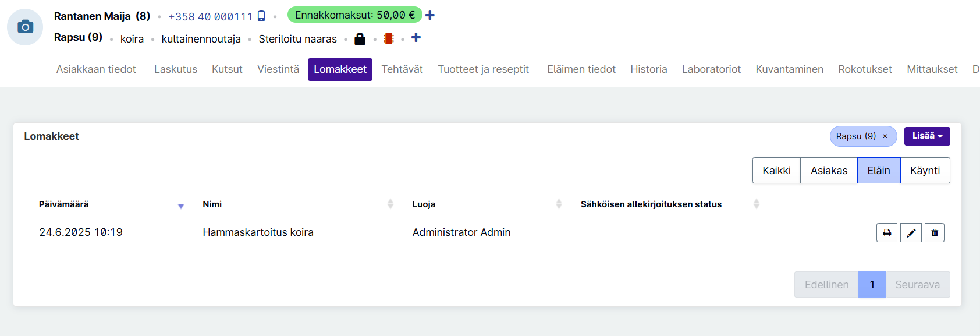The height and width of the screenshot is (336, 980).
Task: Sort the table by Päivämäärä
Action: [111, 204]
